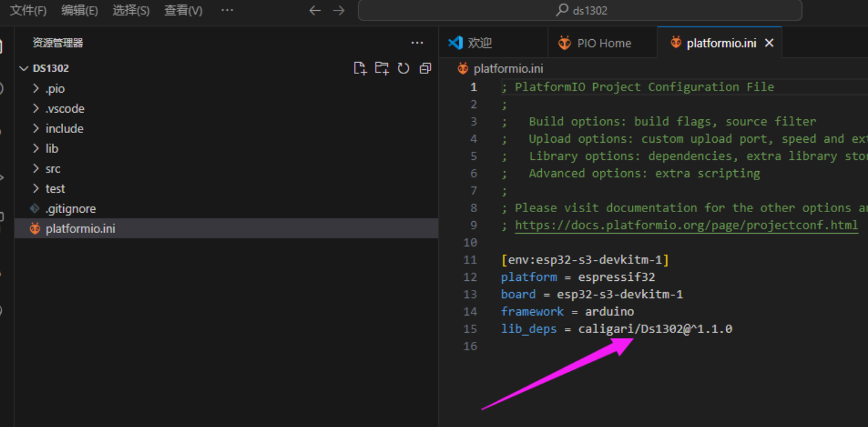Expand the .pio folder
The height and width of the screenshot is (427, 868).
click(36, 89)
